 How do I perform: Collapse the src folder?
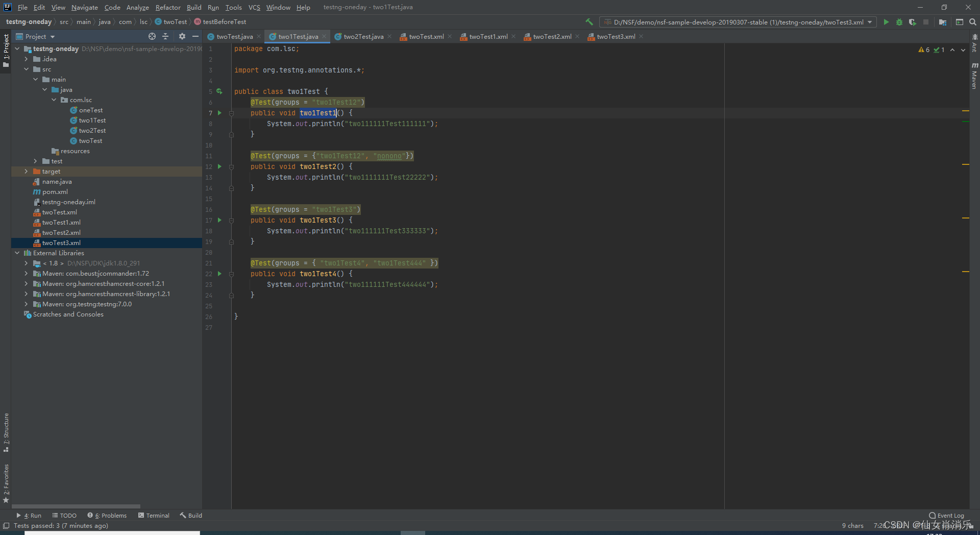tap(26, 69)
